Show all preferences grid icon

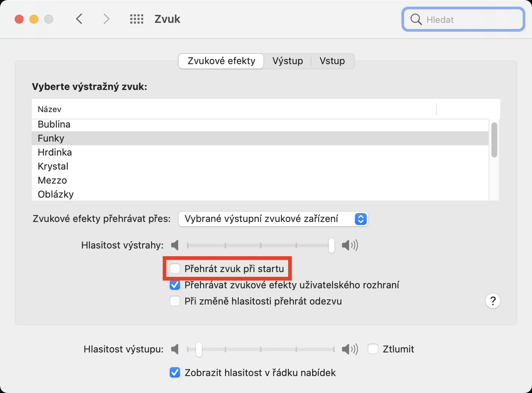pyautogui.click(x=137, y=19)
